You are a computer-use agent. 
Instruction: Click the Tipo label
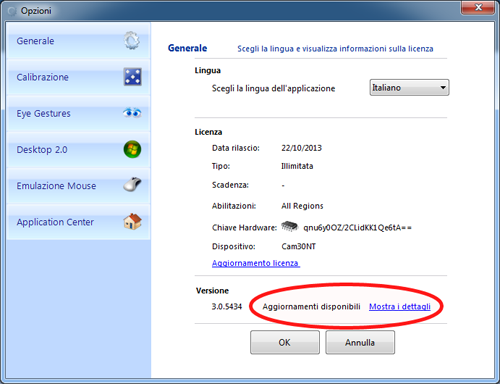[221, 166]
